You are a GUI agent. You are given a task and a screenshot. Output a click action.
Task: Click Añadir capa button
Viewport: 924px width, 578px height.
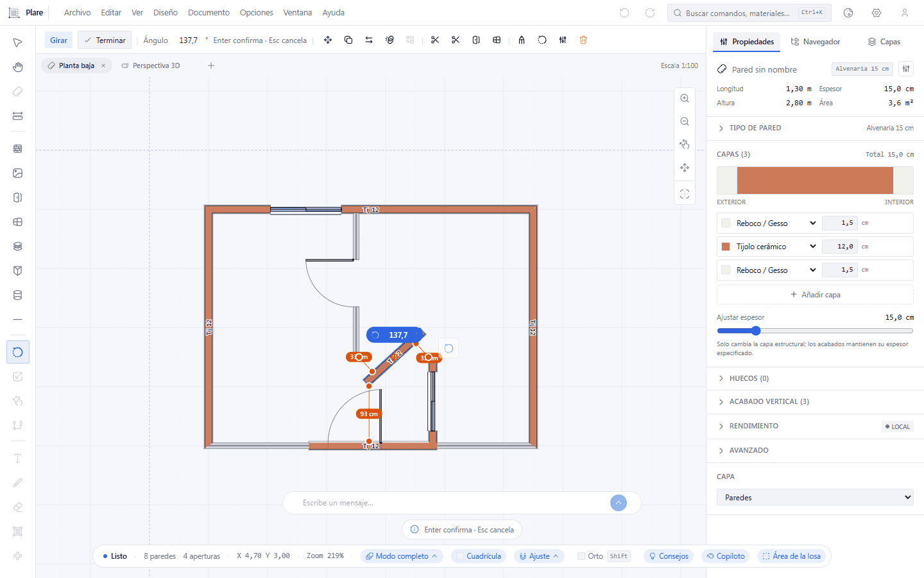point(815,295)
